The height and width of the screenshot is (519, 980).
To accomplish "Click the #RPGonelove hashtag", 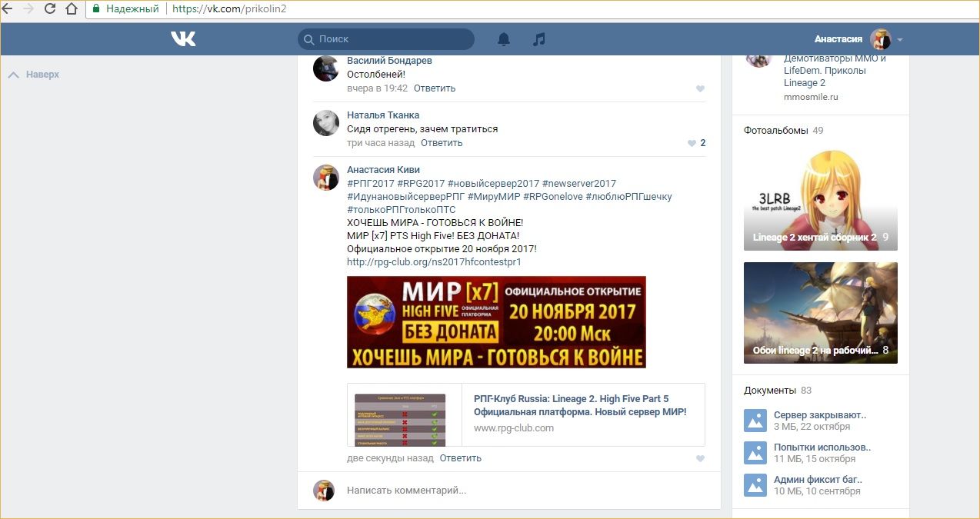I will [x=553, y=197].
